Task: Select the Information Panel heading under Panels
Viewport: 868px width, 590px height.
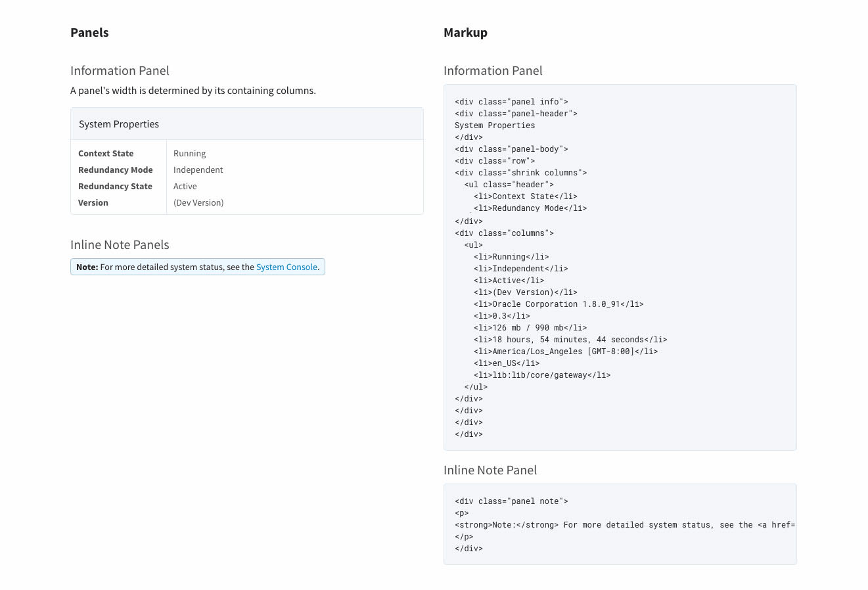Action: pos(120,71)
